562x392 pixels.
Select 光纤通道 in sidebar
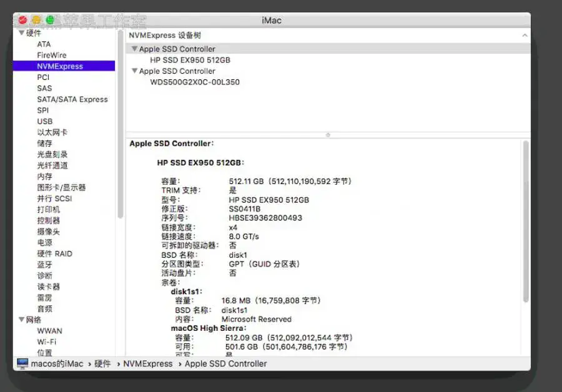point(52,165)
